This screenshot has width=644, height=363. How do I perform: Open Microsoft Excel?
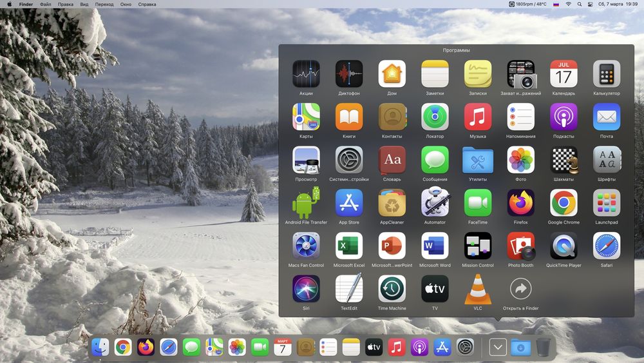[348, 246]
